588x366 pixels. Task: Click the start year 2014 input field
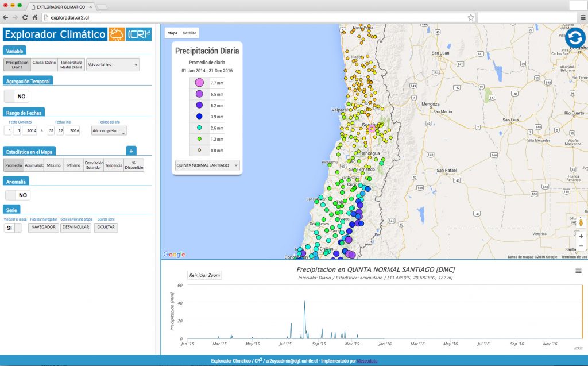(31, 131)
